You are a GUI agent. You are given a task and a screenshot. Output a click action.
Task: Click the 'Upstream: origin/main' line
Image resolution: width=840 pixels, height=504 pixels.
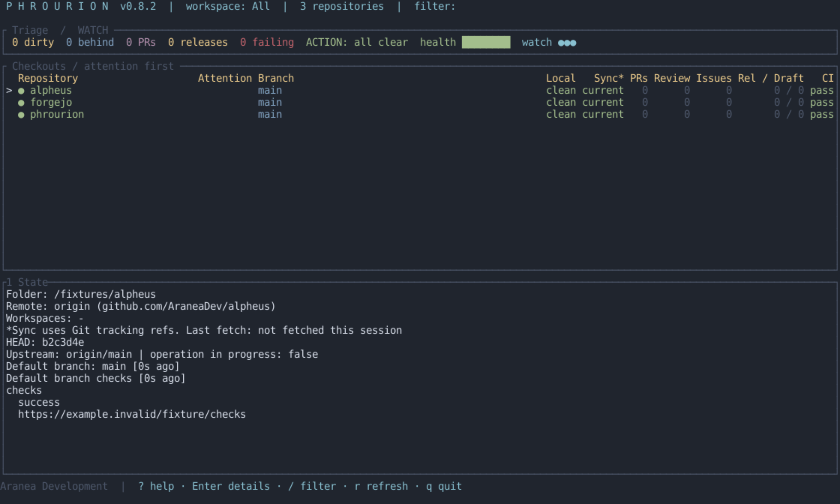click(x=162, y=355)
